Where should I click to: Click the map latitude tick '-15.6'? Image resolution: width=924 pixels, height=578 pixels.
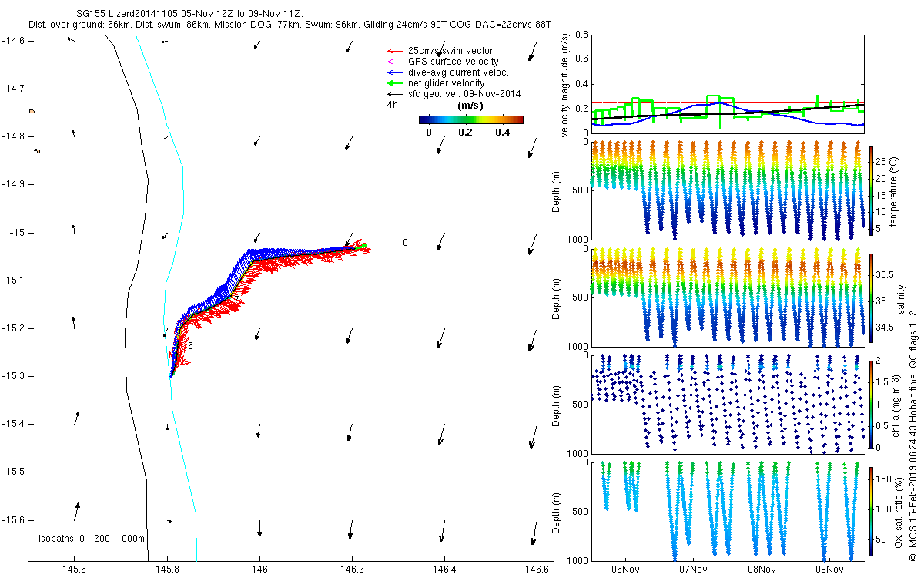(13, 519)
